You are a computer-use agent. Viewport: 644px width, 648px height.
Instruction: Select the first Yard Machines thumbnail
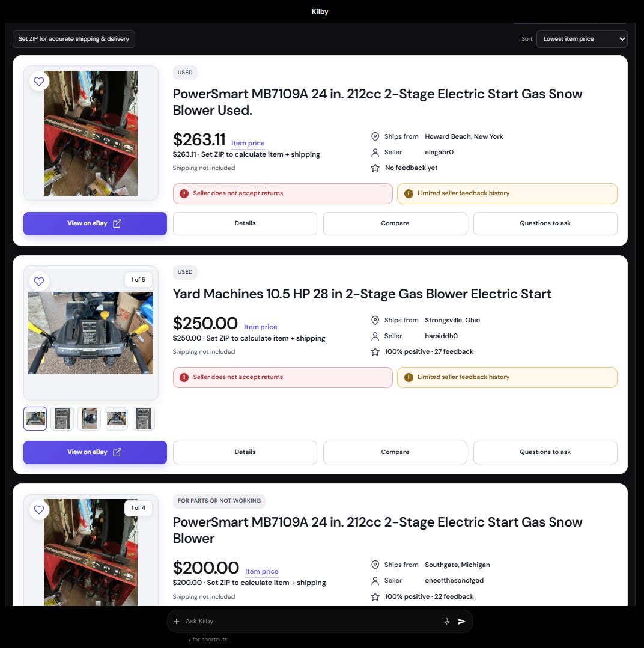pyautogui.click(x=35, y=419)
